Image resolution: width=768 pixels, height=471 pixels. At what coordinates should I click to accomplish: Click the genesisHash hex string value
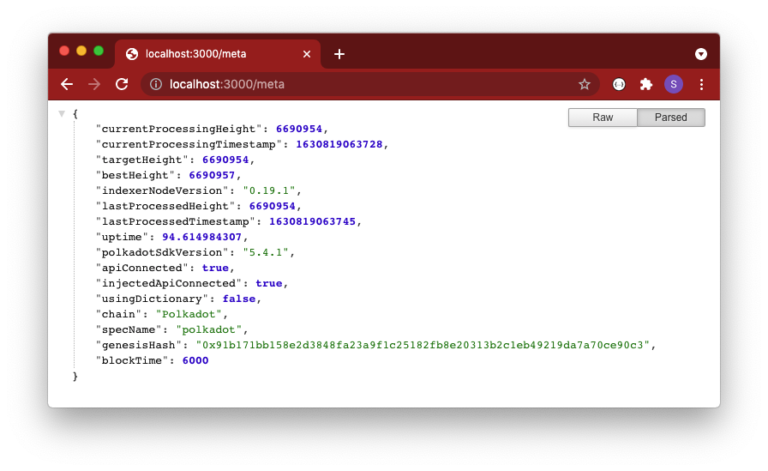423,345
